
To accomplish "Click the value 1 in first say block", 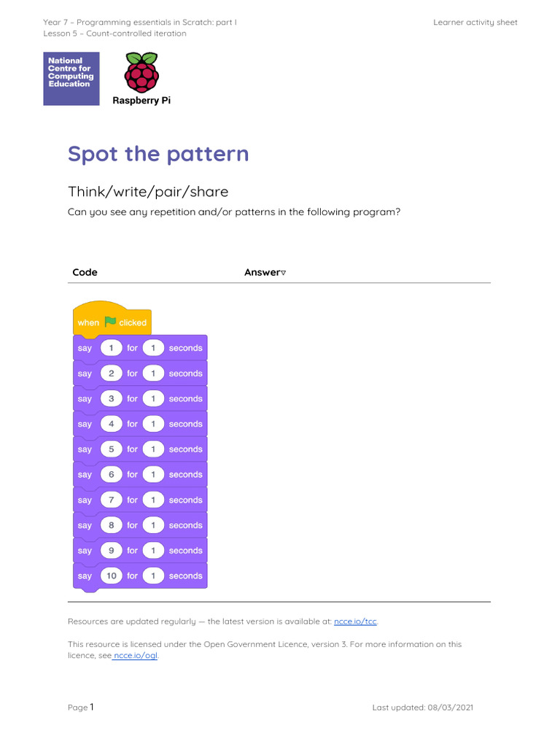I will (x=112, y=348).
